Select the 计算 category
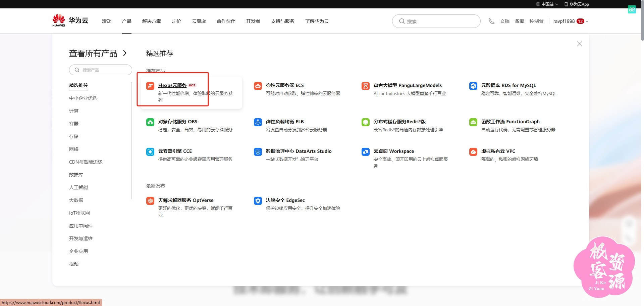Screen dimensions: 644x306 (x=74, y=111)
